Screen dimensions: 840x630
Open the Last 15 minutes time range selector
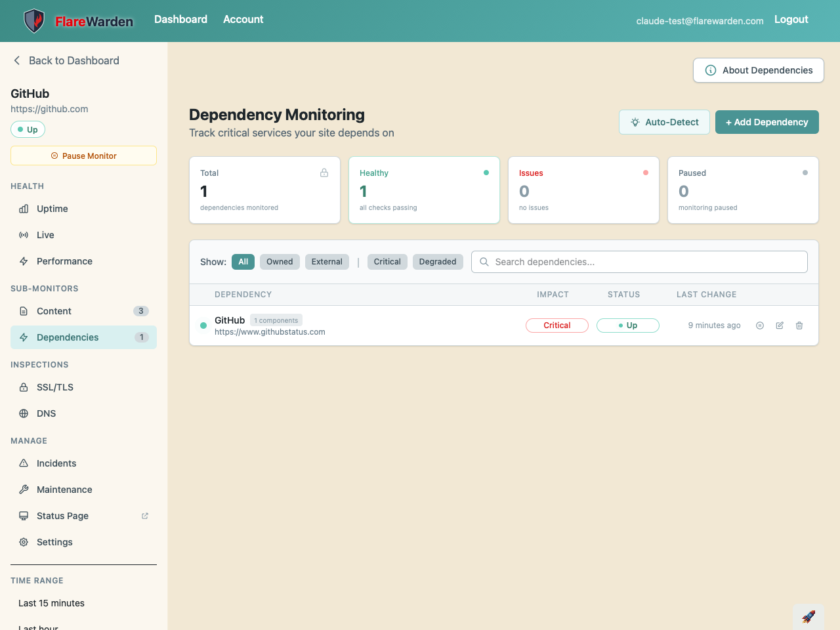coord(51,603)
